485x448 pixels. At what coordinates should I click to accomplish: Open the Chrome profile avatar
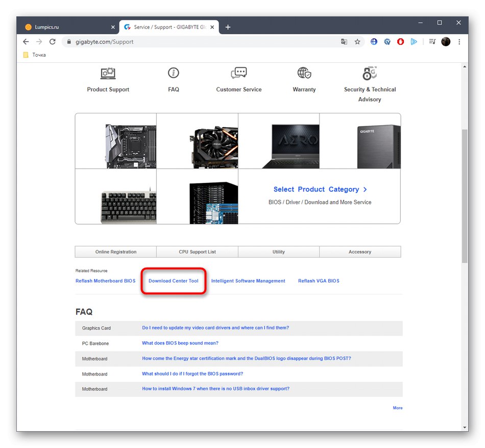[x=446, y=41]
